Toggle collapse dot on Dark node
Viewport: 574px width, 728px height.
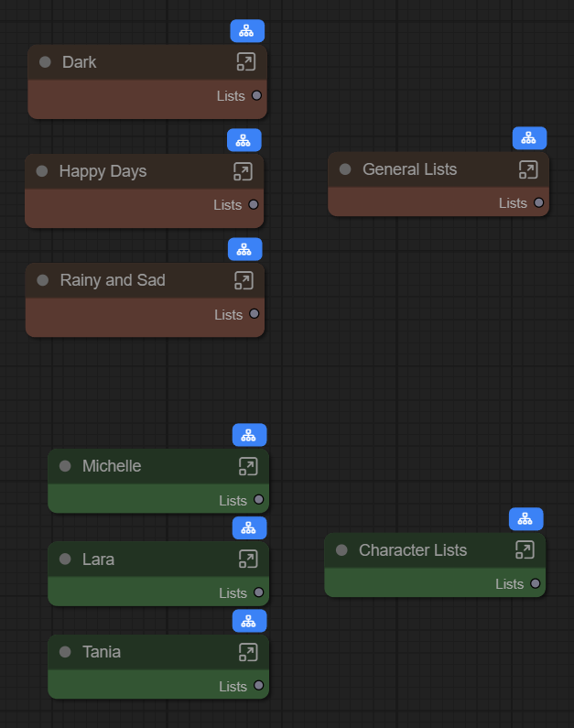tap(45, 62)
